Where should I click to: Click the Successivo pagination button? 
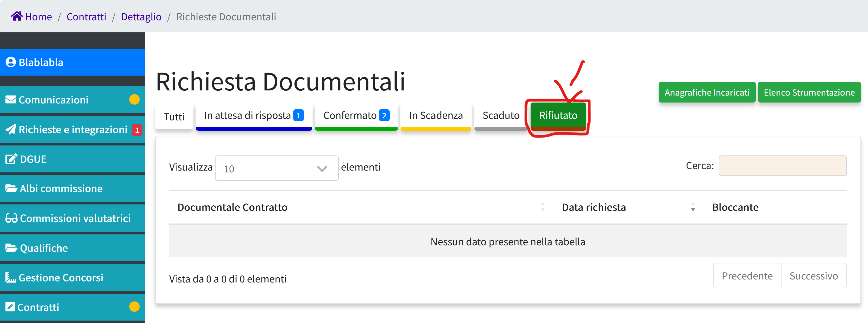813,276
